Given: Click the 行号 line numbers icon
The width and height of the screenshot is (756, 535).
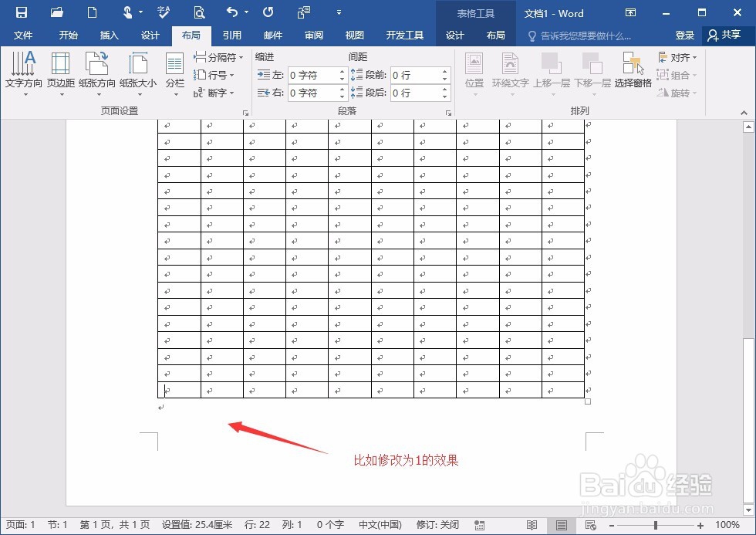Looking at the screenshot, I should pyautogui.click(x=202, y=75).
